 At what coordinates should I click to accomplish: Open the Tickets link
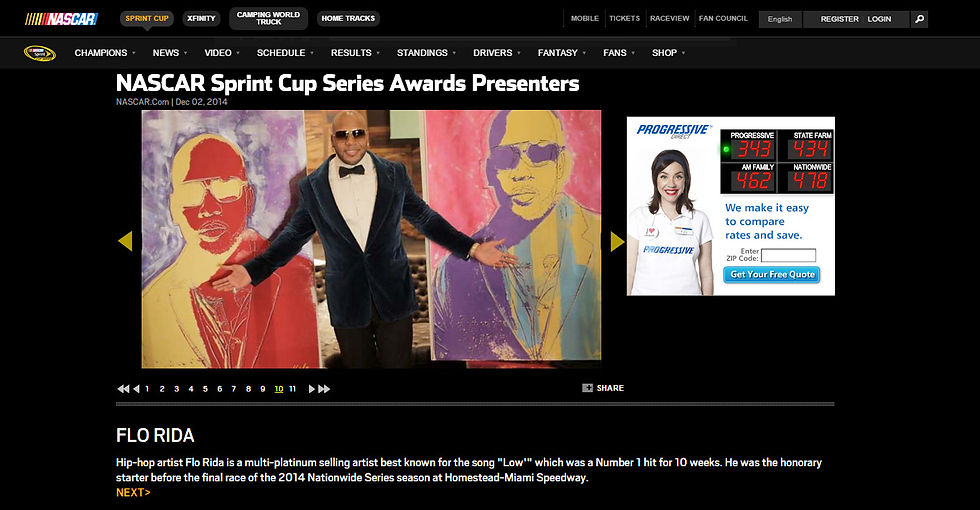pyautogui.click(x=624, y=19)
